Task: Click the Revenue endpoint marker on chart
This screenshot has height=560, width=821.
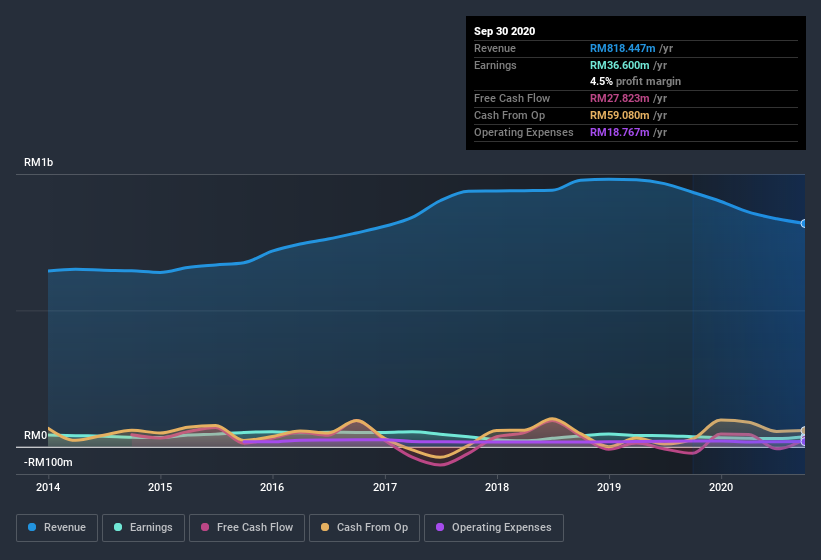Action: pos(804,223)
